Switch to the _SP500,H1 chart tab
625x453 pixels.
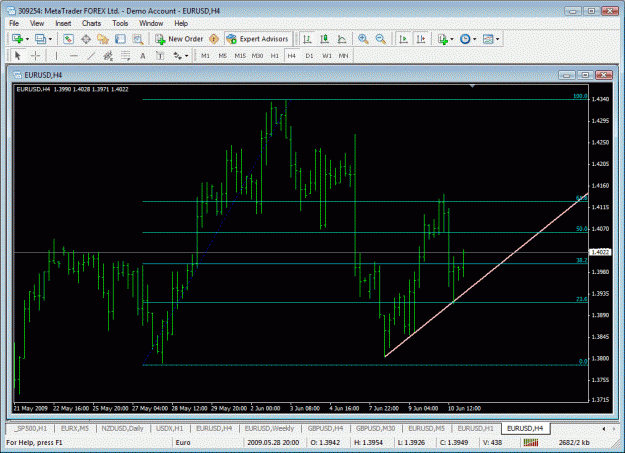(30, 428)
